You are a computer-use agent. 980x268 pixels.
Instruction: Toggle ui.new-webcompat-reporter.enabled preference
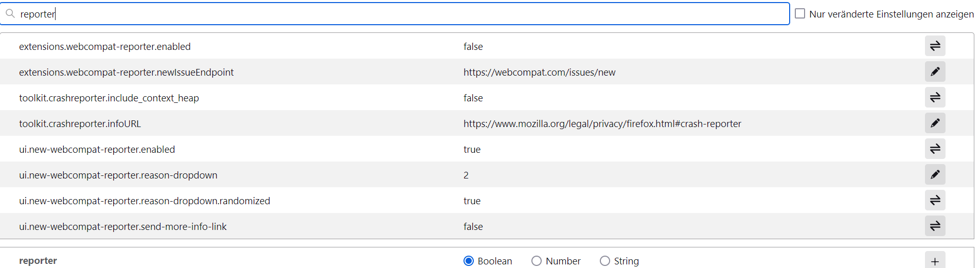(x=935, y=149)
